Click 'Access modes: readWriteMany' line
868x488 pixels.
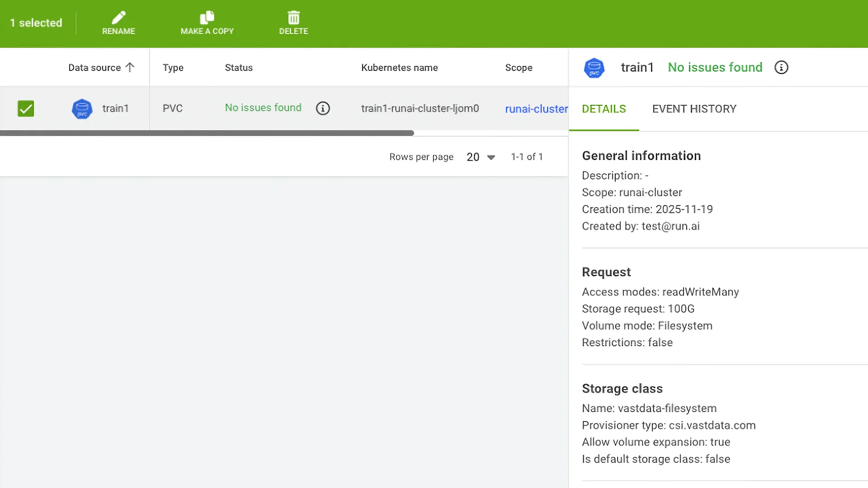coord(660,292)
